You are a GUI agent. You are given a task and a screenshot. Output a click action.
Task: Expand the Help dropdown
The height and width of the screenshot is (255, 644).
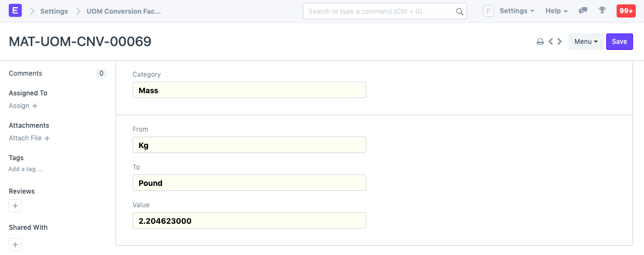(556, 11)
